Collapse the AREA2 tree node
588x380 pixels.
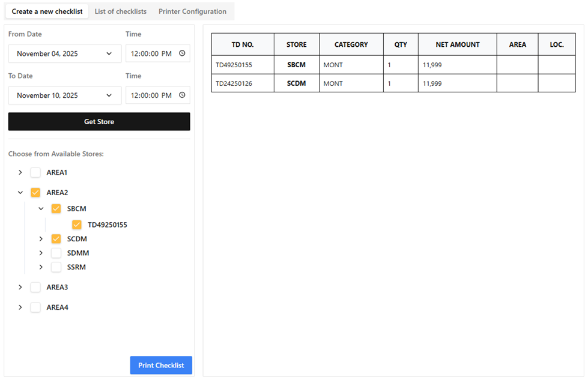[20, 193]
